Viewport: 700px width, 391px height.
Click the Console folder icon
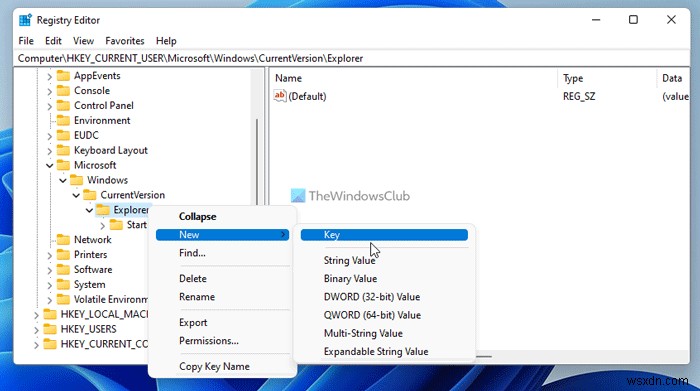pos(63,91)
